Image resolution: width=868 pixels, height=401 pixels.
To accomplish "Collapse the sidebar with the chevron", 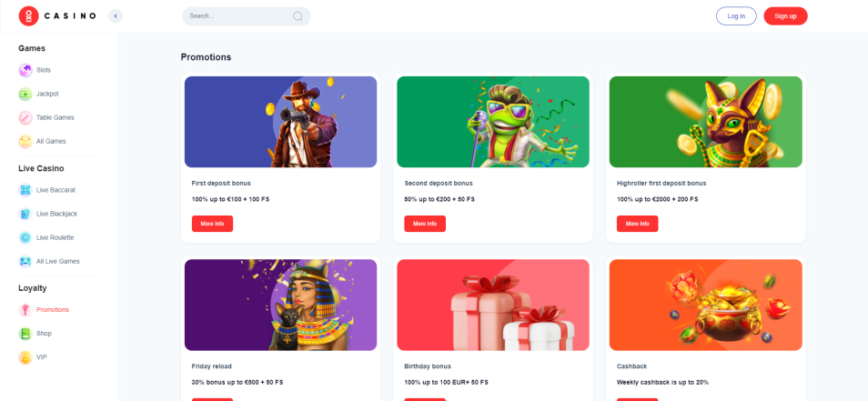I will point(116,16).
